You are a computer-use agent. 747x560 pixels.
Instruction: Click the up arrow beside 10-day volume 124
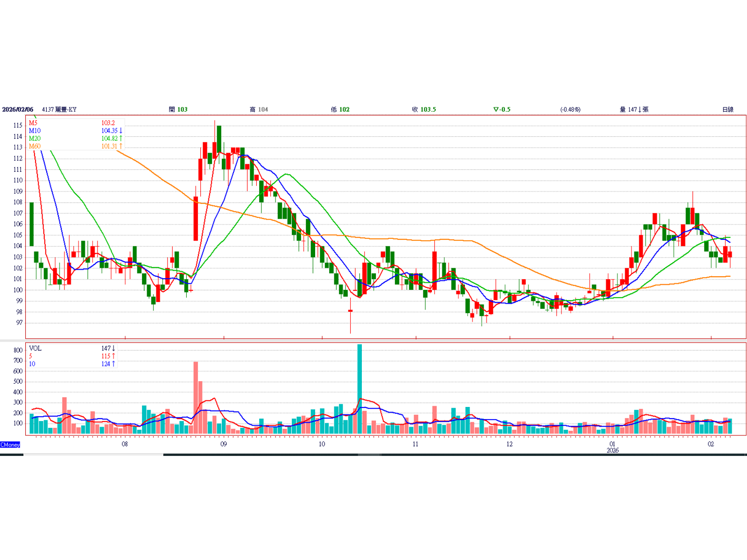(x=113, y=364)
